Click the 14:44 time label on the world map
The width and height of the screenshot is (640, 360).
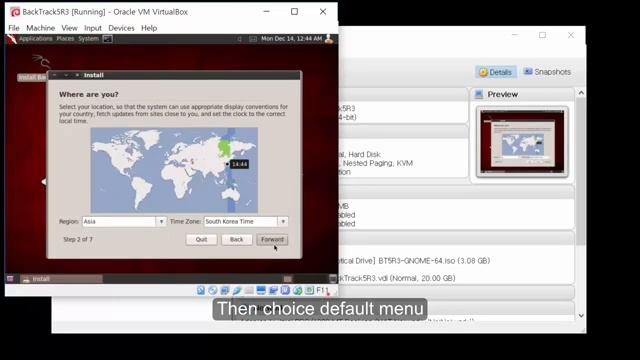tap(239, 164)
